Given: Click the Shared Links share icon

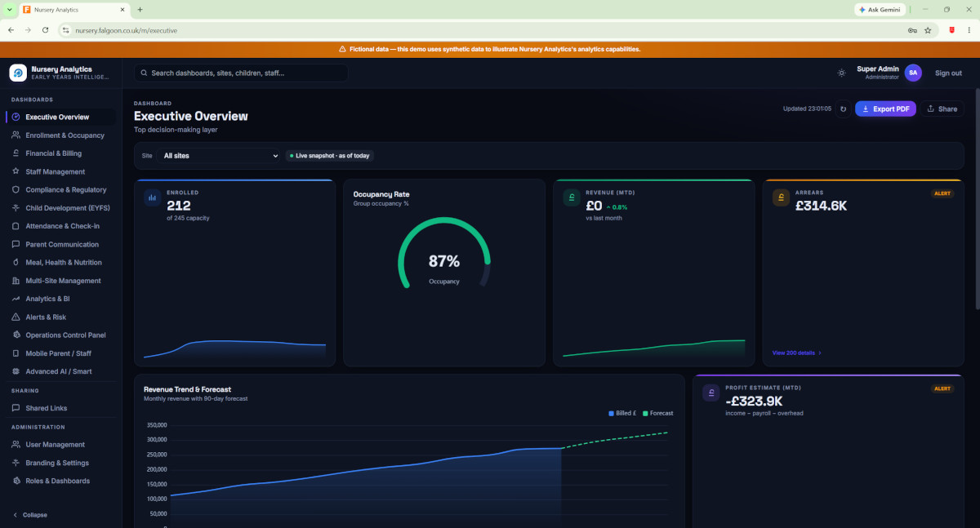Looking at the screenshot, I should click(16, 408).
